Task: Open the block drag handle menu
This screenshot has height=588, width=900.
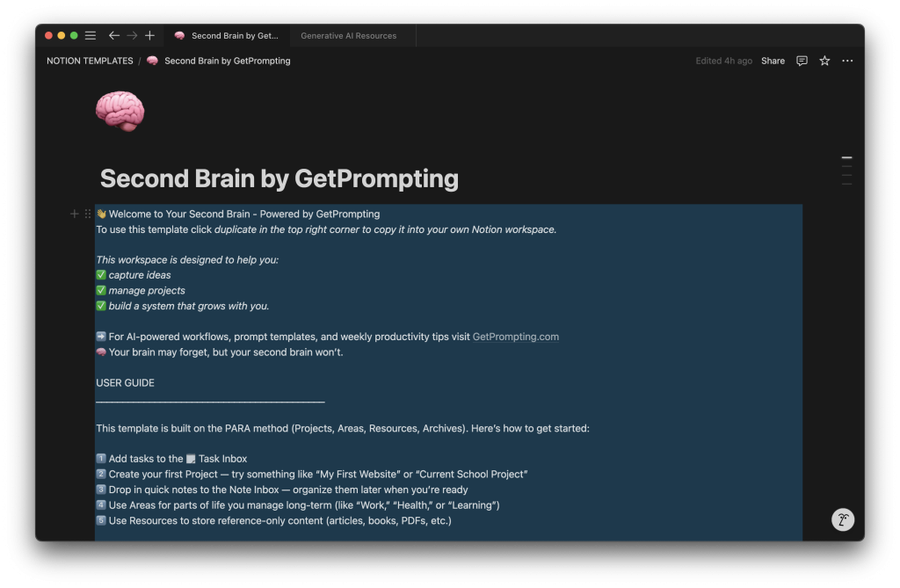Action: (88, 214)
